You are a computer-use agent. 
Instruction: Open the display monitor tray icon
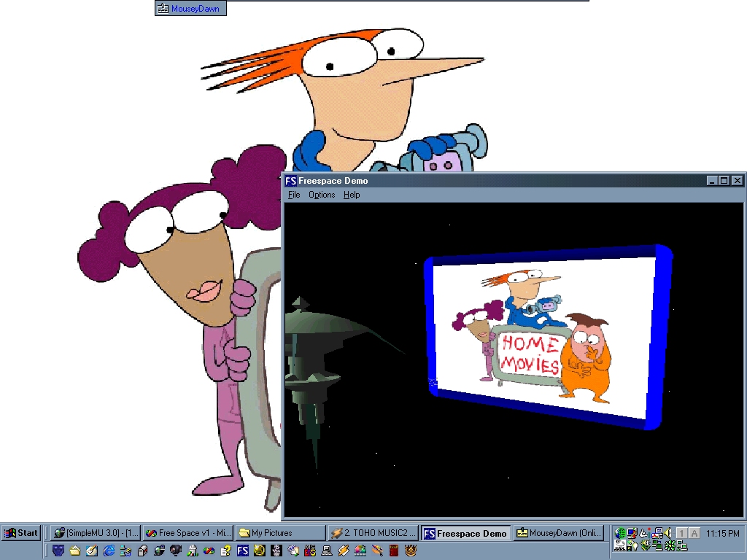[632, 533]
